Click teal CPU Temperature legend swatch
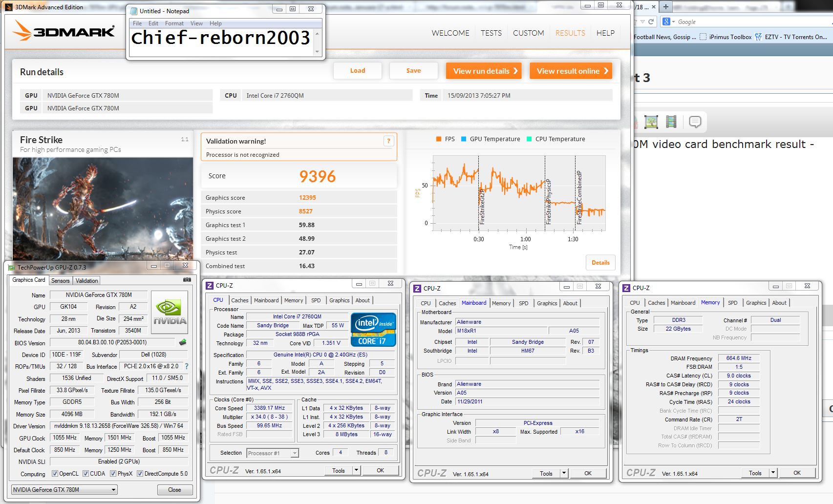 click(x=529, y=139)
